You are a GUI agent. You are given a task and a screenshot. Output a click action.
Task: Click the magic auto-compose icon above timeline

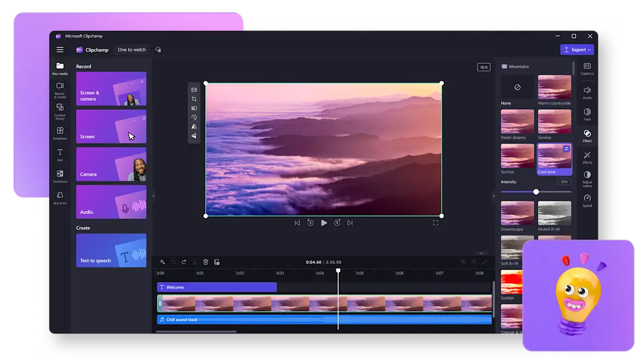click(162, 262)
